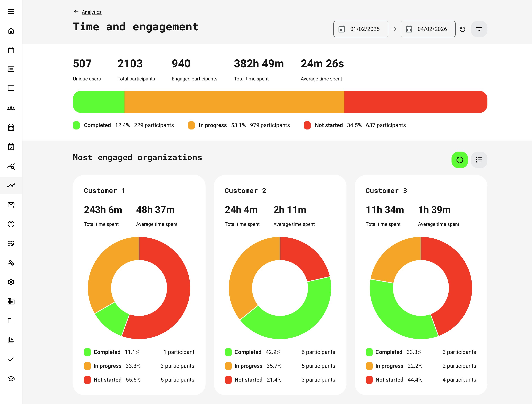Select the analytics search chart icon
The image size is (532, 404).
[x=11, y=166]
